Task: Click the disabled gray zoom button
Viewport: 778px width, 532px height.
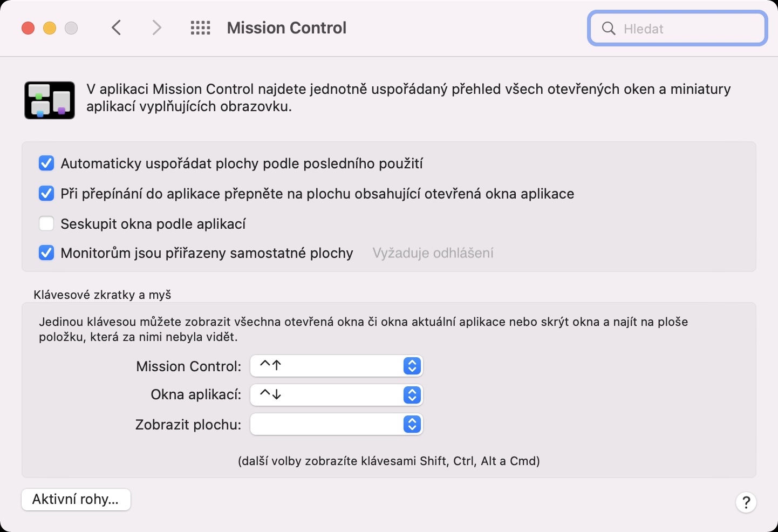Action: [x=71, y=28]
